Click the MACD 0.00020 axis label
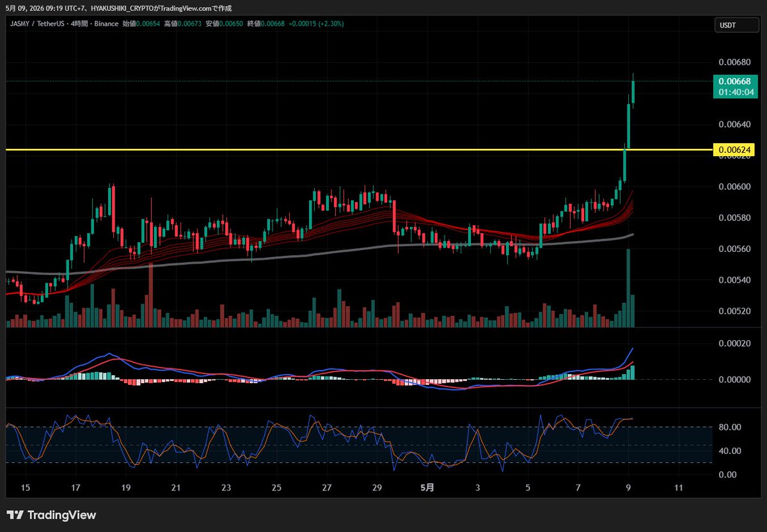Viewport: 767px width, 532px height. [x=734, y=343]
